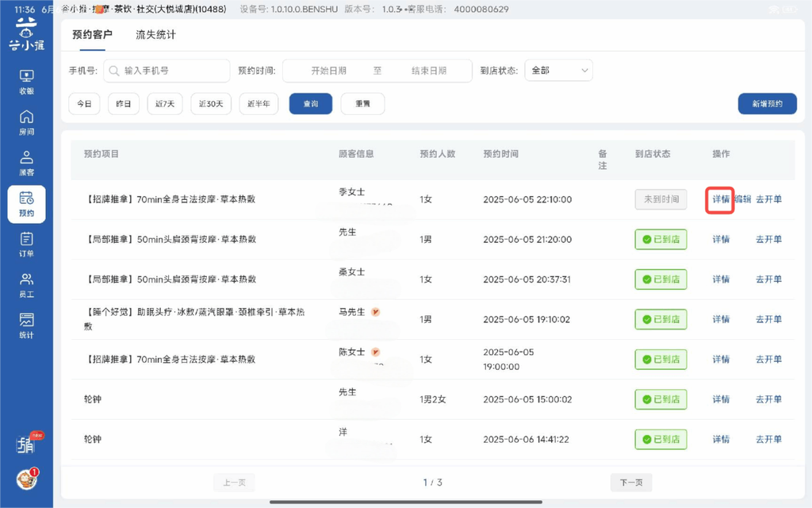
Task: Filter by 近7天
Action: click(165, 104)
